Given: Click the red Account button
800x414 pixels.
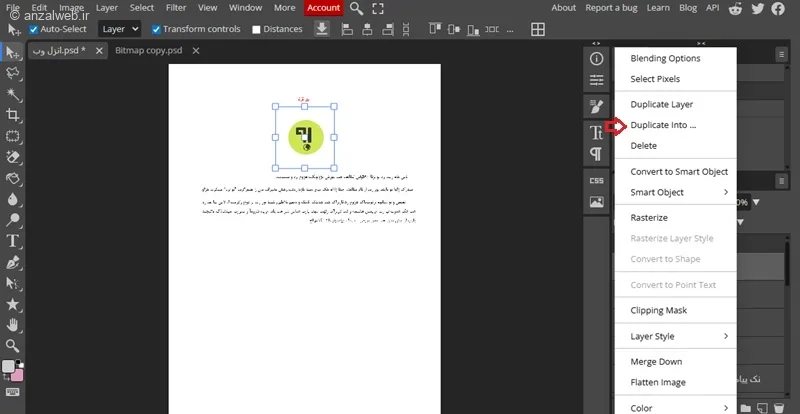Looking at the screenshot, I should coord(323,8).
